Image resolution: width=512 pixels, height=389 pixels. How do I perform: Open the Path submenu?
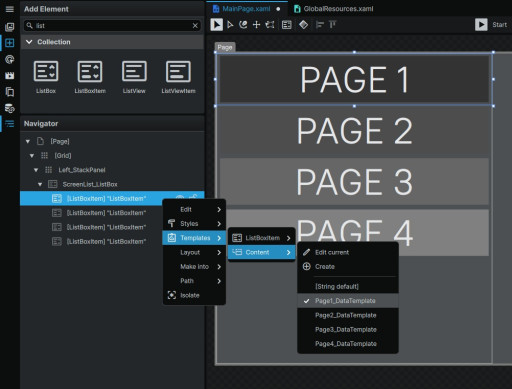(x=194, y=281)
